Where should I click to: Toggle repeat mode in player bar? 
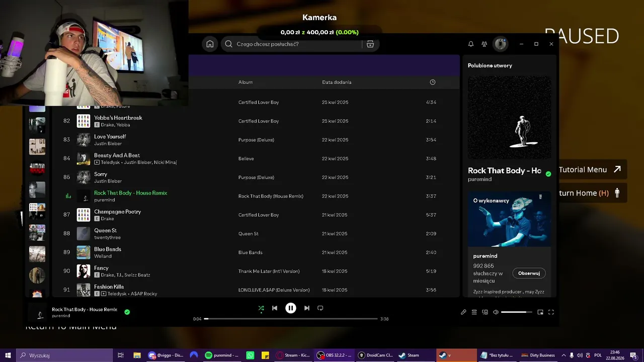point(320,308)
